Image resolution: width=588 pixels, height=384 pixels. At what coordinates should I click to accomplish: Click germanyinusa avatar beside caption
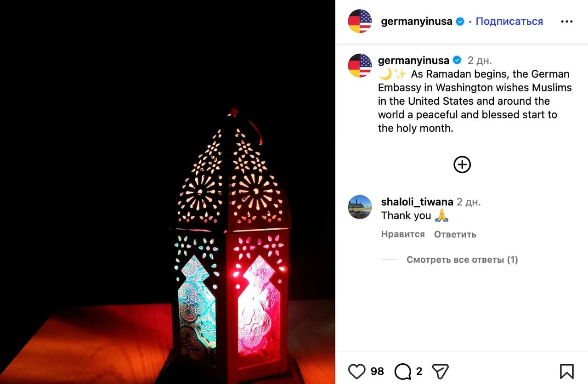[x=360, y=66]
